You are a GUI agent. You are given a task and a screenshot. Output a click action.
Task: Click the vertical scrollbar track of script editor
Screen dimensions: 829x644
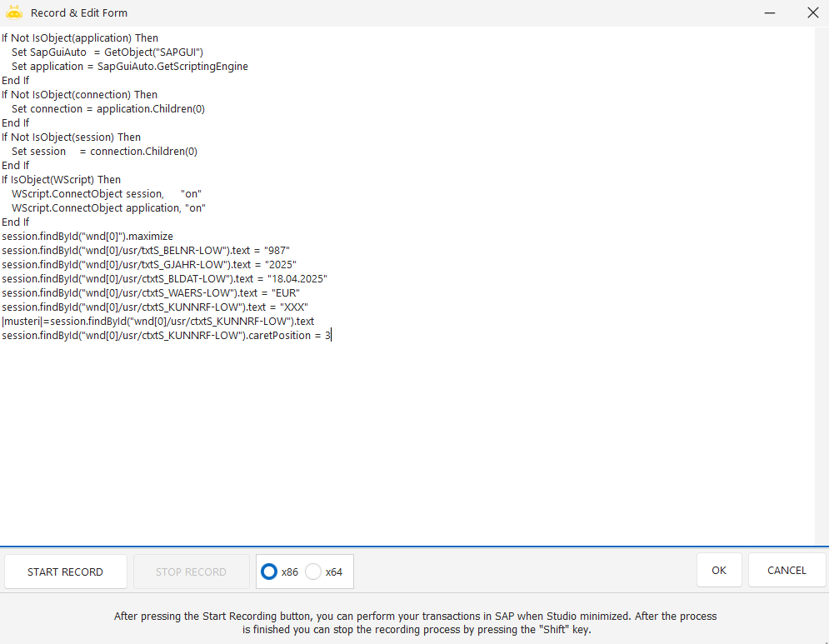(822, 283)
